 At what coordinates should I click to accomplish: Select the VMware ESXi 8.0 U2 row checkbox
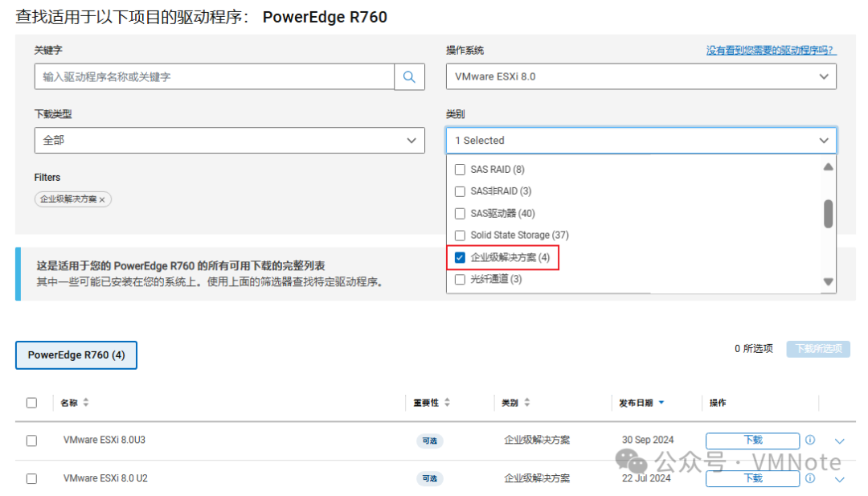[31, 479]
